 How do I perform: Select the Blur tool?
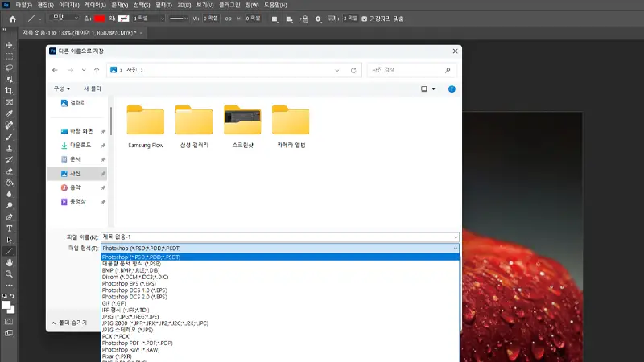coord(9,194)
